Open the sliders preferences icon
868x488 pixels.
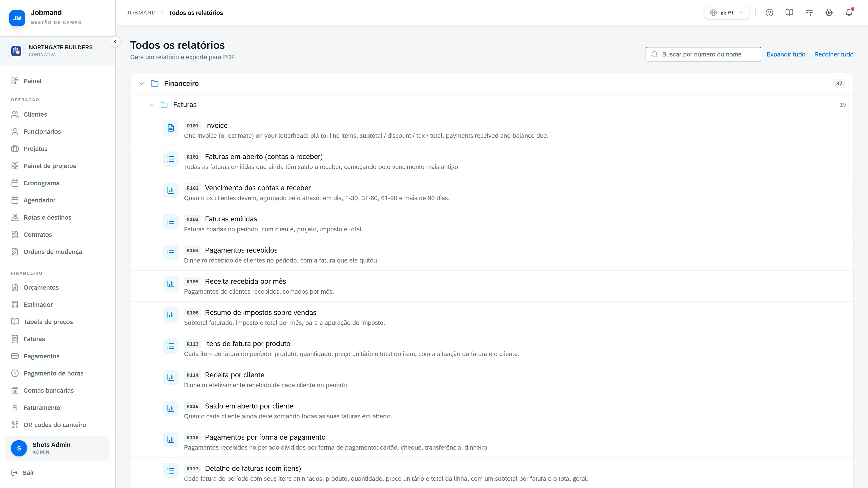(x=809, y=13)
